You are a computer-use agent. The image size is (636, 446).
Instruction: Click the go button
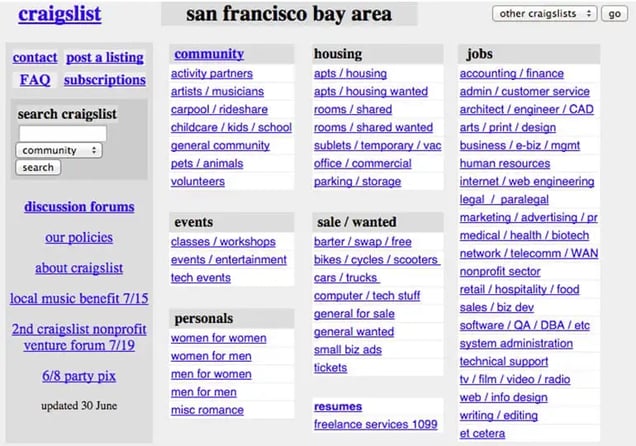614,14
